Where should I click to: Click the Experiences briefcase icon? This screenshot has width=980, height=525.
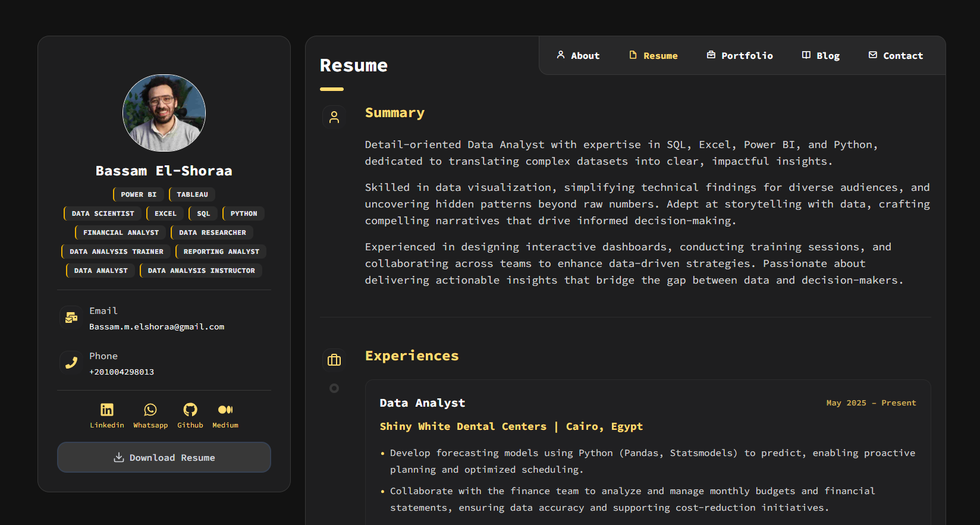tap(334, 360)
